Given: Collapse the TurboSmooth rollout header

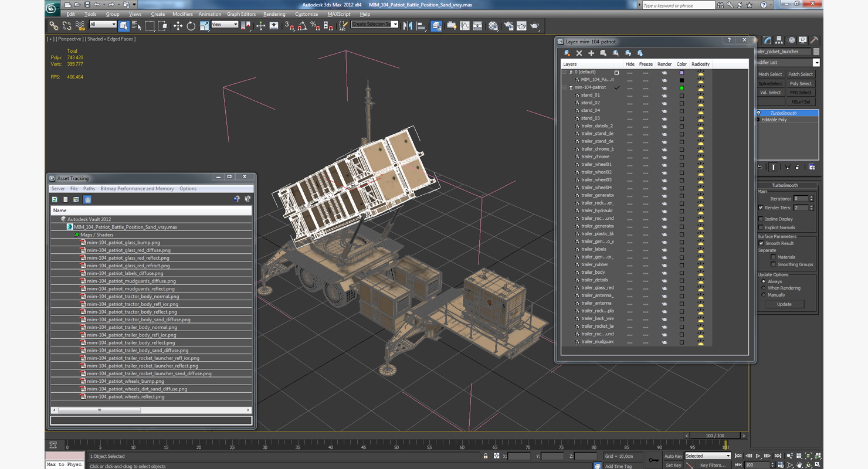Looking at the screenshot, I should point(784,185).
